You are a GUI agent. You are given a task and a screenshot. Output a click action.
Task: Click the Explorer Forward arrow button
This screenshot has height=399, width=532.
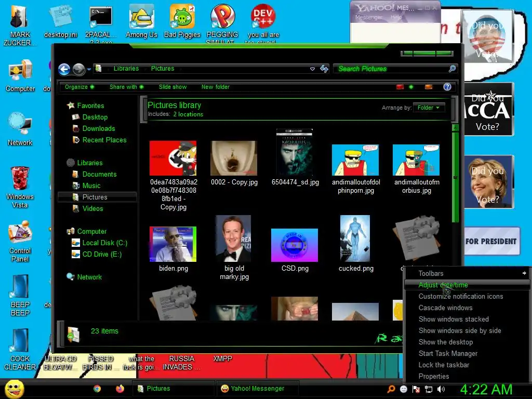(x=79, y=69)
